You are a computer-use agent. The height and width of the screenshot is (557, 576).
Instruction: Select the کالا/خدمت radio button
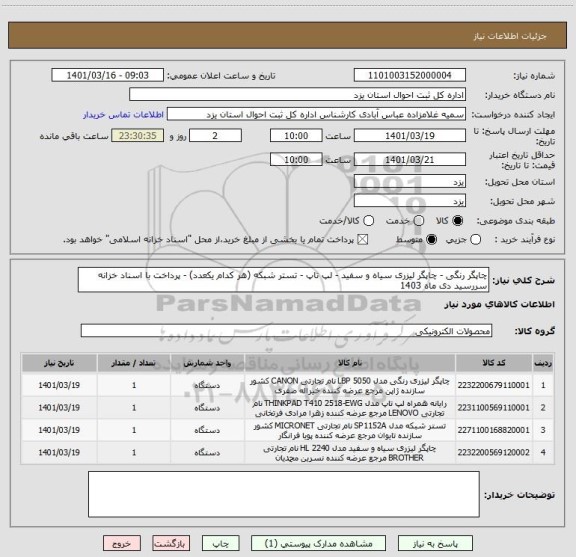click(368, 221)
